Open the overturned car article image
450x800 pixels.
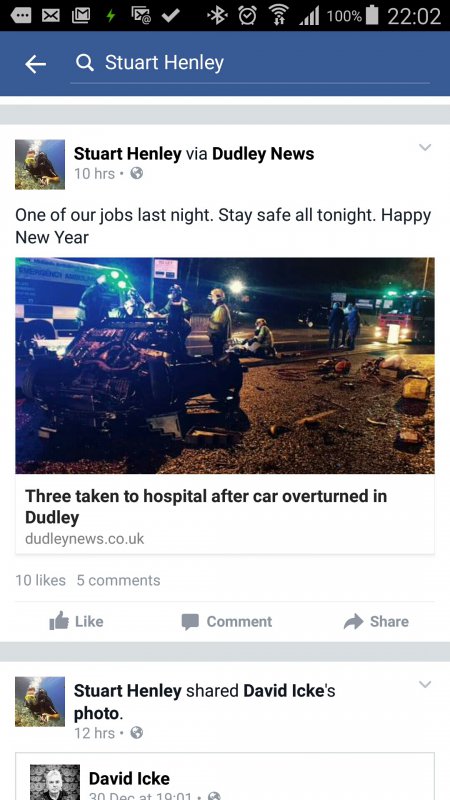pos(225,365)
